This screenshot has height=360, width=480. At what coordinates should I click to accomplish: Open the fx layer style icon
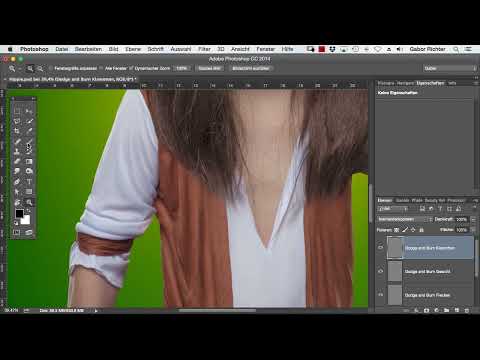[416, 310]
